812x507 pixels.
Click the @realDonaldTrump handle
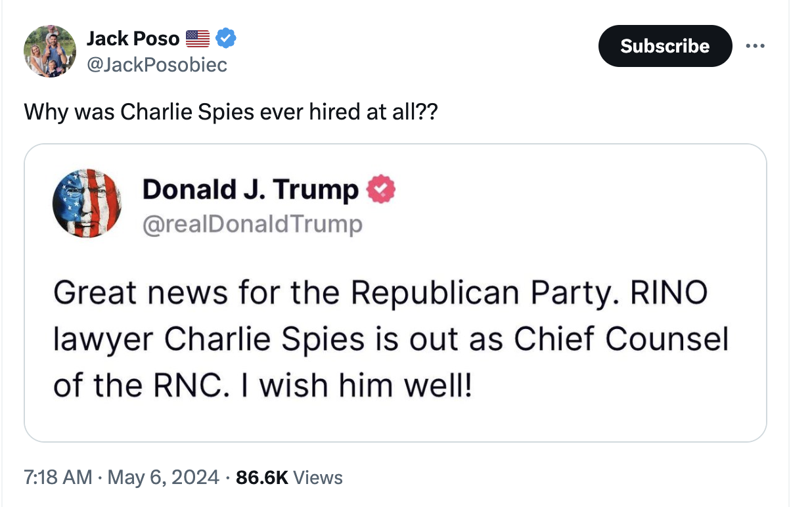coord(252,225)
